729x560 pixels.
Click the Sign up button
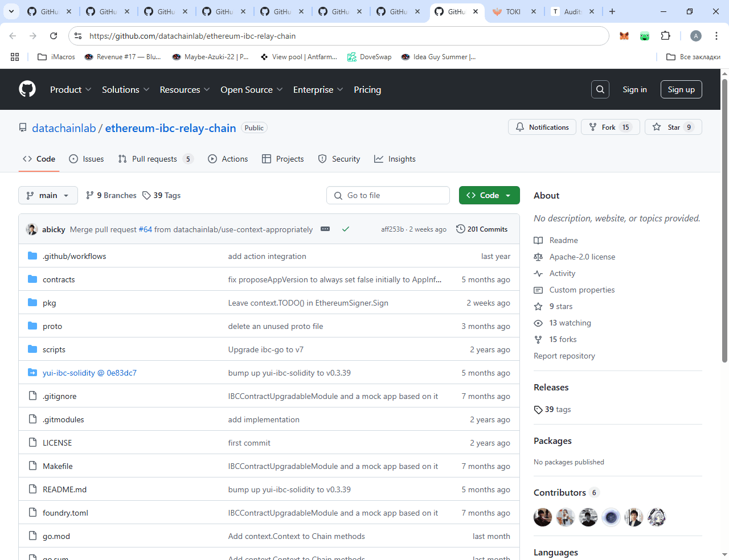point(681,89)
